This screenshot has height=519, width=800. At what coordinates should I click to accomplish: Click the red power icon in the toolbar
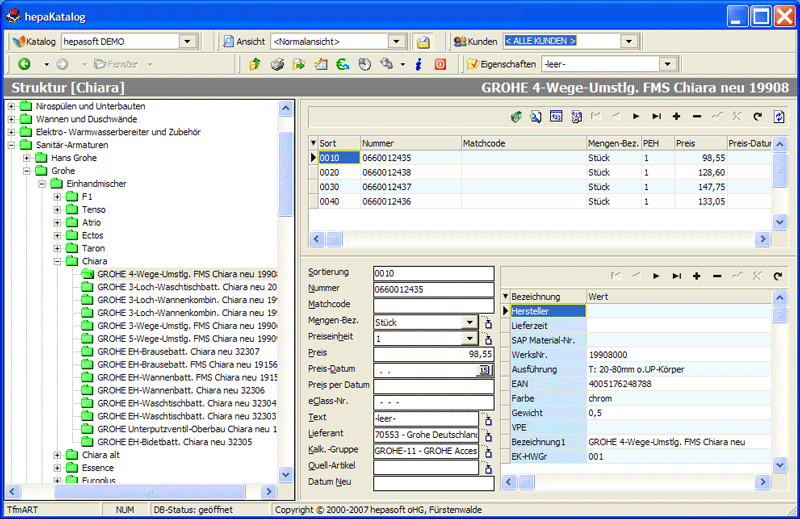pos(439,64)
